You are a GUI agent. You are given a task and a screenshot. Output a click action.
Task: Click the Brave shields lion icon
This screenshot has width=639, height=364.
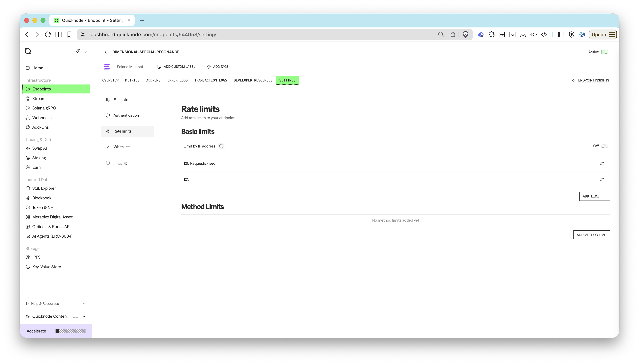point(465,34)
